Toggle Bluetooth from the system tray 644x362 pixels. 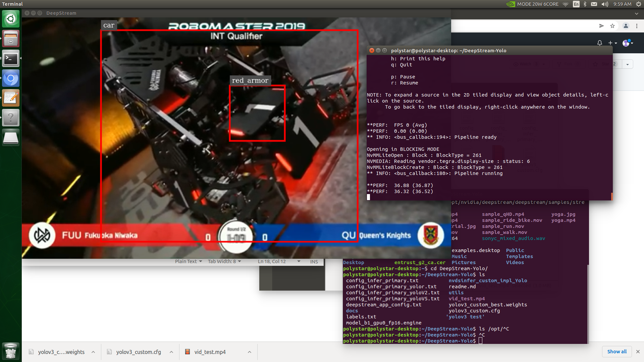point(585,4)
